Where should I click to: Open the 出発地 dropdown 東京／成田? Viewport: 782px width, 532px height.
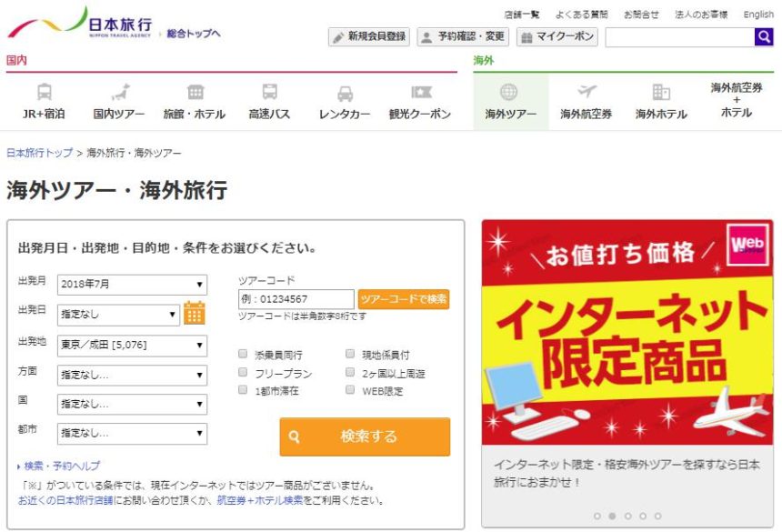point(132,346)
